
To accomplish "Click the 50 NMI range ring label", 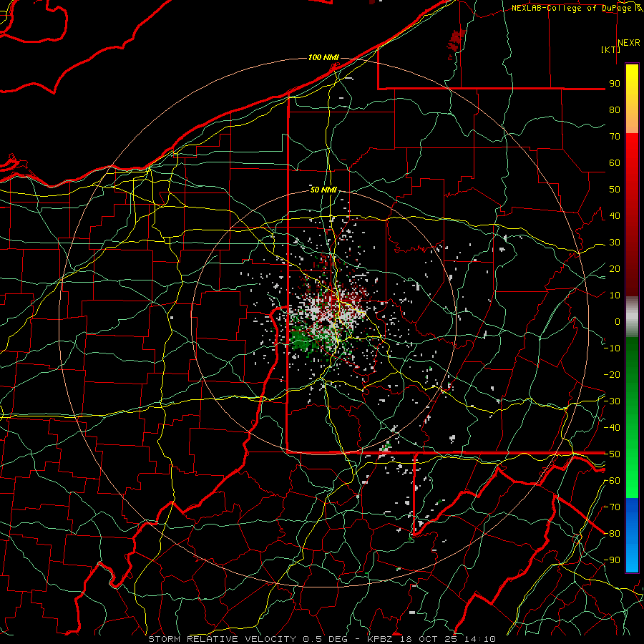I will pos(323,190).
